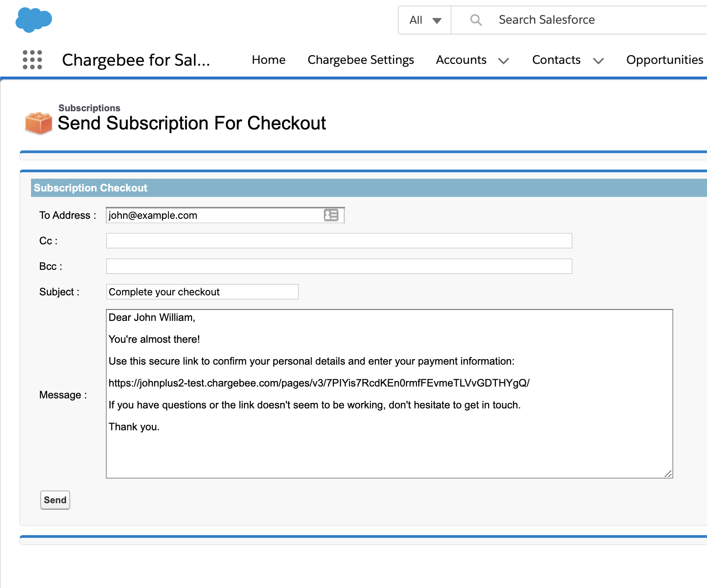Switch to the Opportunities tab
707x588 pixels.
664,60
